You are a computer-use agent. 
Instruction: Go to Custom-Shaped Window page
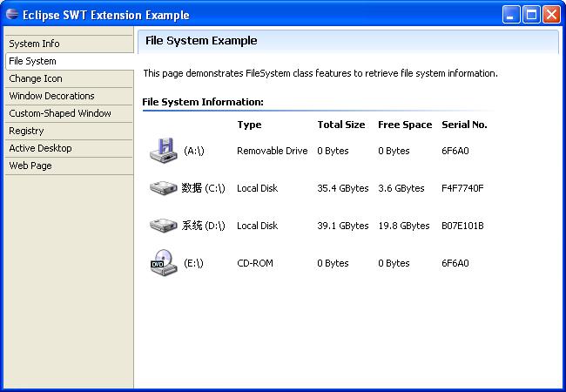[x=70, y=113]
